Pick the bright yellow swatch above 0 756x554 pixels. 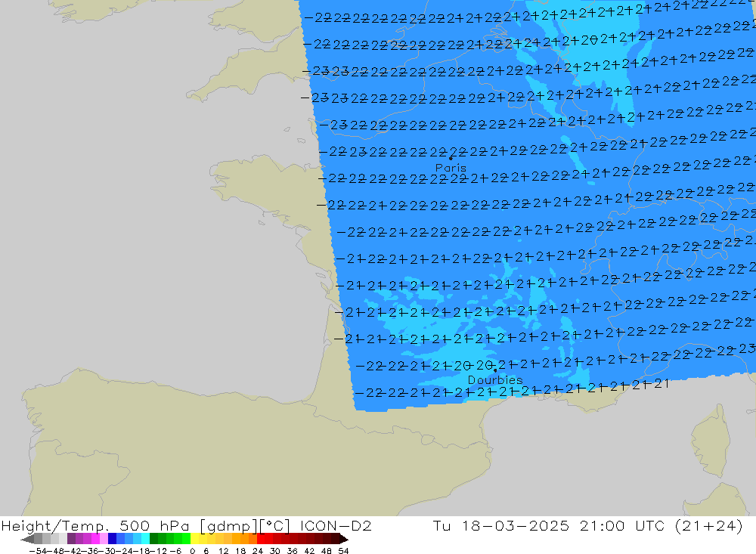click(195, 539)
